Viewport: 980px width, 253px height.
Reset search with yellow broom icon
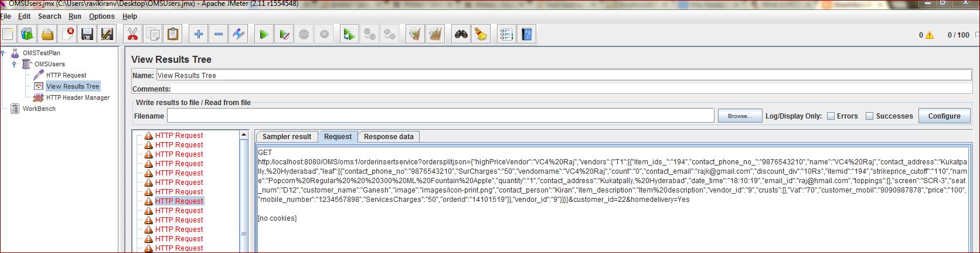(481, 35)
